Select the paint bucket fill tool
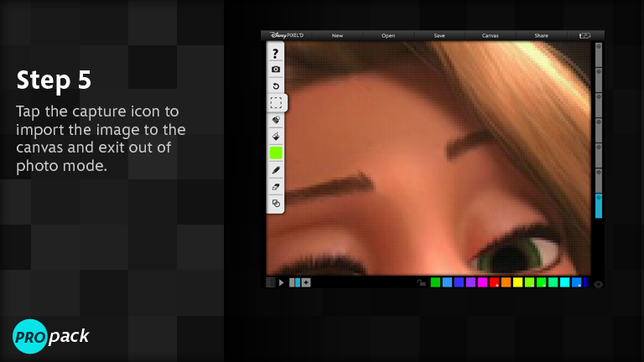This screenshot has width=644, height=362. coord(276,137)
